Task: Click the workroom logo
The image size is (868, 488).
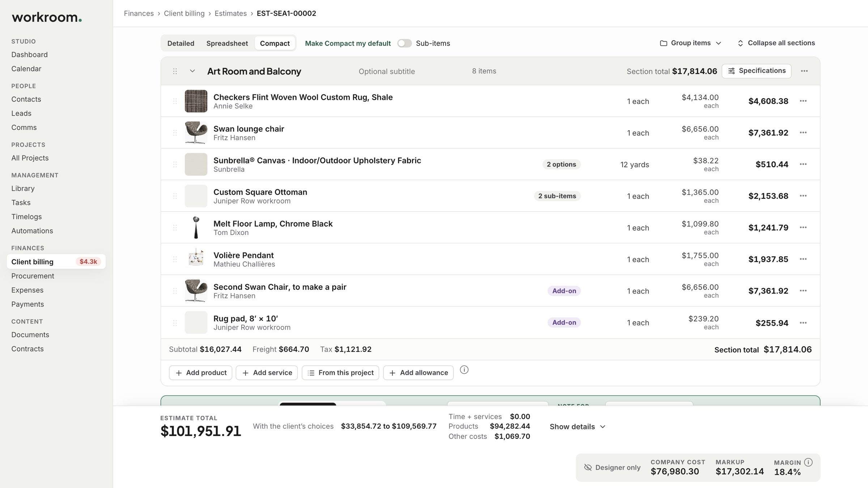Action: pos(47,17)
